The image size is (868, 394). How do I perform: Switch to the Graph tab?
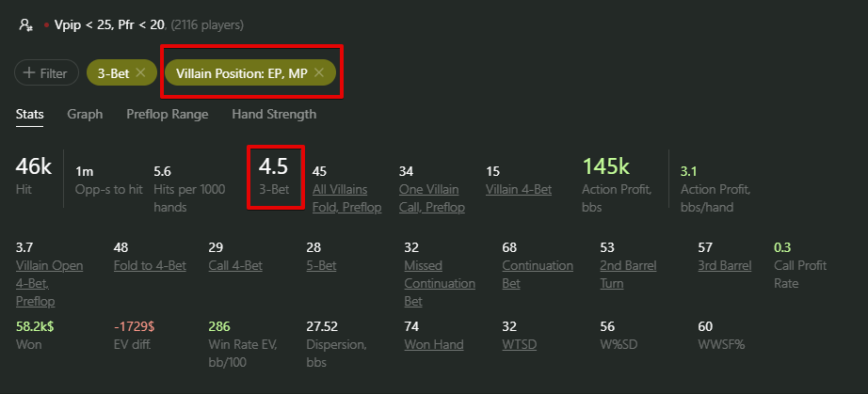coord(85,115)
